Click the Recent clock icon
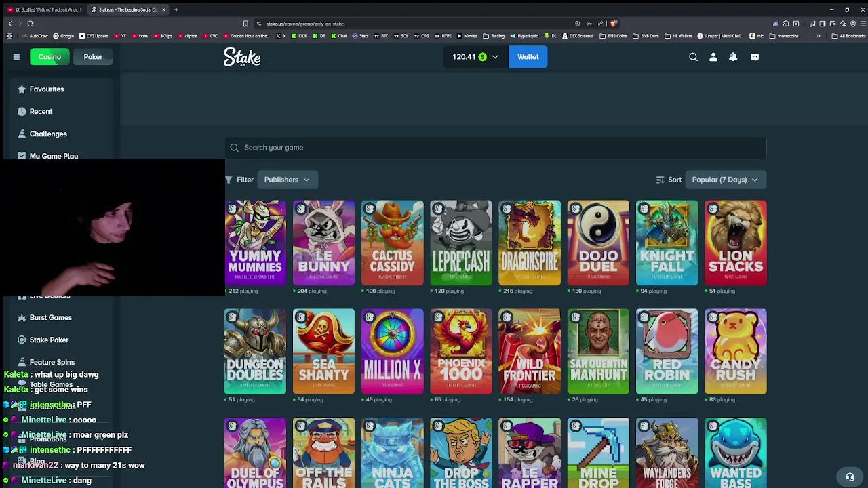Viewport: 868px width, 488px height. [x=22, y=111]
